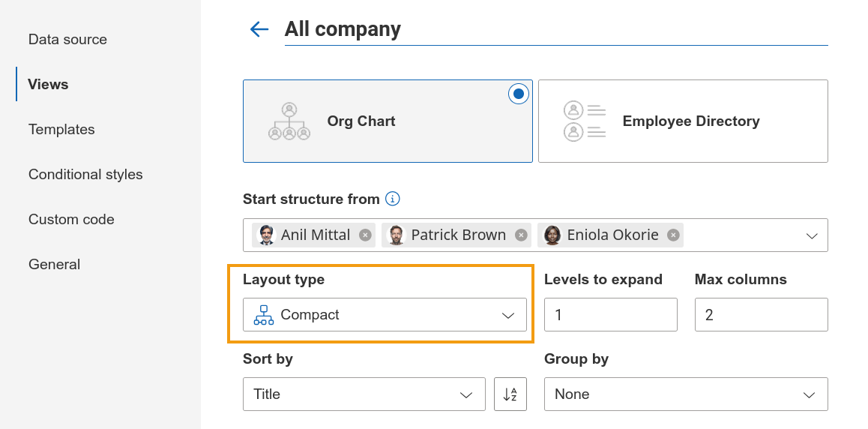Toggle the A-Z sort direction button
The width and height of the screenshot is (868, 429).
[510, 394]
